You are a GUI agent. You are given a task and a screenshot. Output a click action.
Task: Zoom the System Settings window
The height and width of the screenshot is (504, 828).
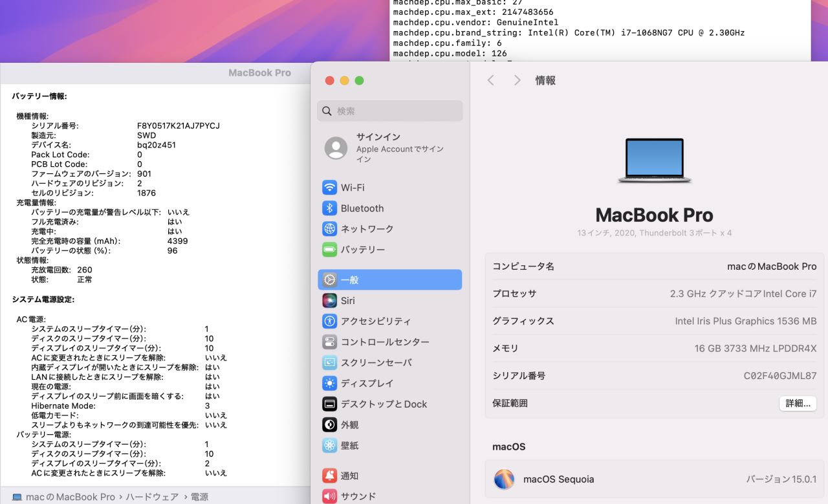tap(359, 80)
